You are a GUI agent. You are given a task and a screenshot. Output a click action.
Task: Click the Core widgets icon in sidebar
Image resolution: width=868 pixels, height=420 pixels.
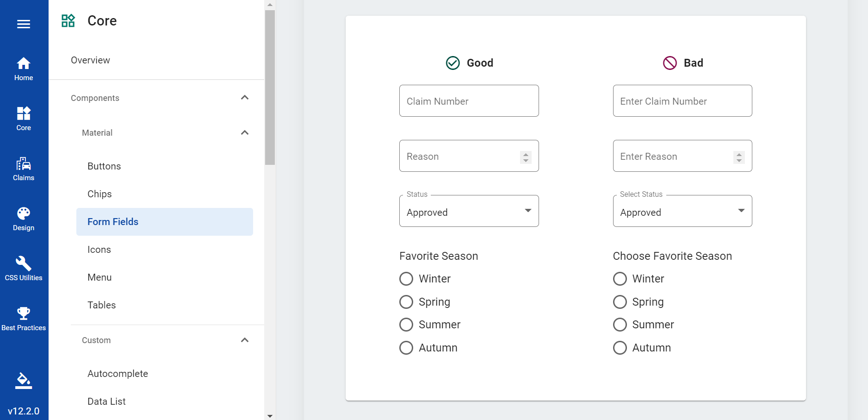pos(24,119)
